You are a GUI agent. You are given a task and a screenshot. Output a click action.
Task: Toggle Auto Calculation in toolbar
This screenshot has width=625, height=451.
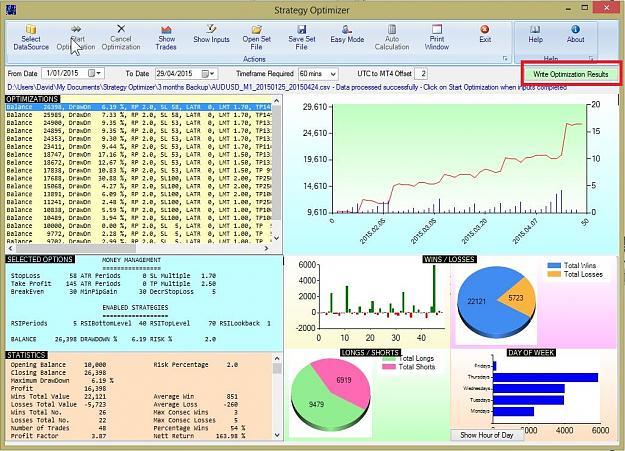pyautogui.click(x=392, y=37)
